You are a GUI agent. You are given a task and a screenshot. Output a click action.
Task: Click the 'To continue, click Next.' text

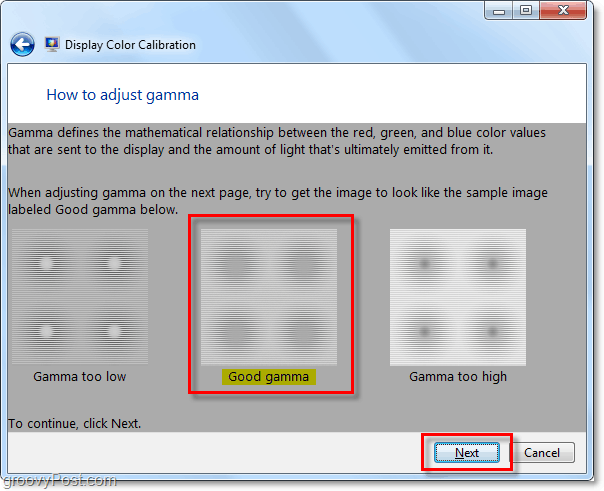click(74, 424)
